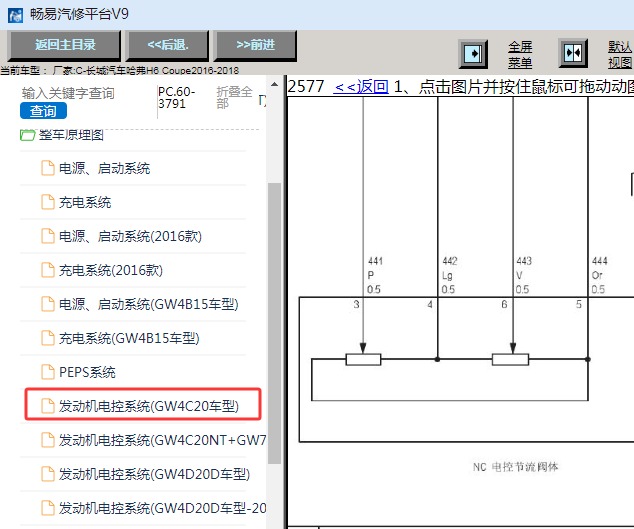Viewport: 634px width, 529px height.
Task: Click the wire label 444 Or 0.5
Action: pos(599,275)
